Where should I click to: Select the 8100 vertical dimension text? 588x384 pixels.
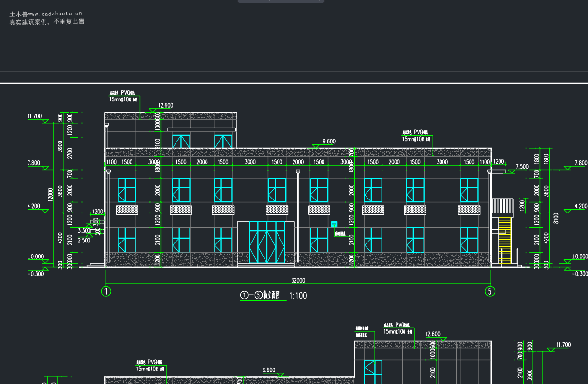coord(556,218)
